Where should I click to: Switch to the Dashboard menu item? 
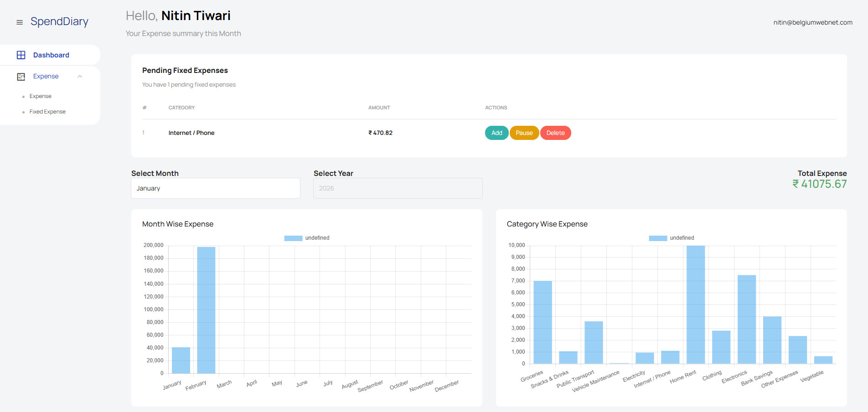(x=51, y=55)
